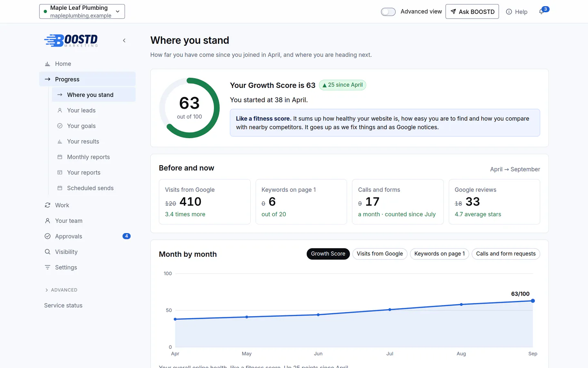Click the Visibility magnifier icon
Screen dimensions: 588x368
point(47,252)
